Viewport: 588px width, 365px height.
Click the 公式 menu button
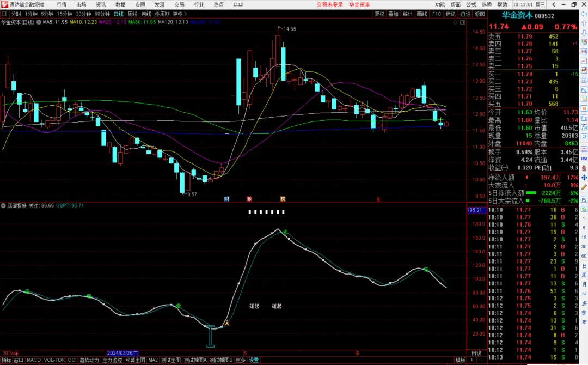[x=471, y=4]
